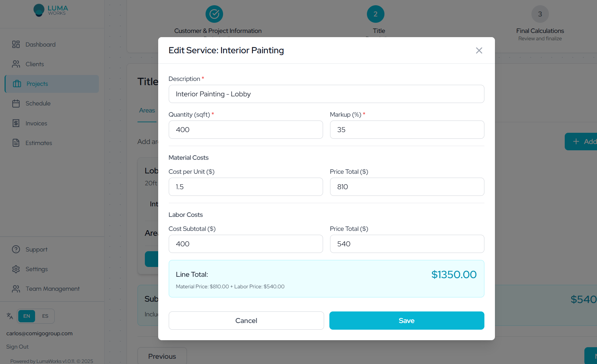
Task: Click the LumaWorks logo
Action: tap(51, 10)
